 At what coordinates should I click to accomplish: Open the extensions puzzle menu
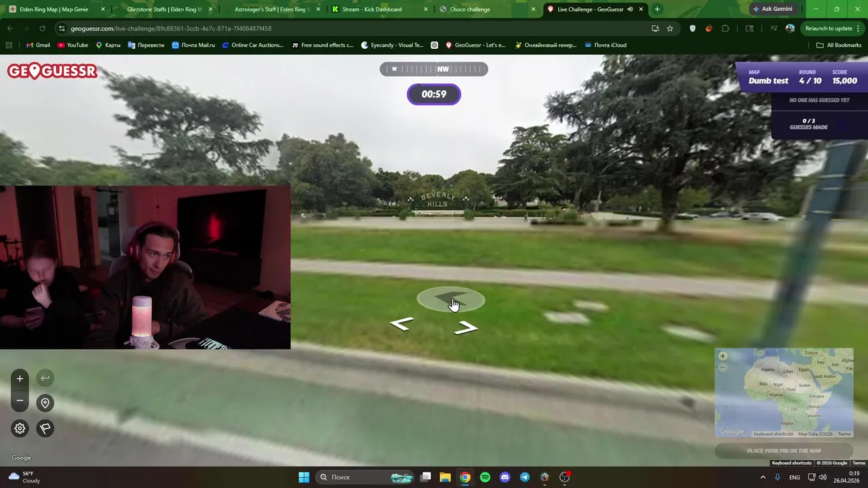pyautogui.click(x=726, y=28)
